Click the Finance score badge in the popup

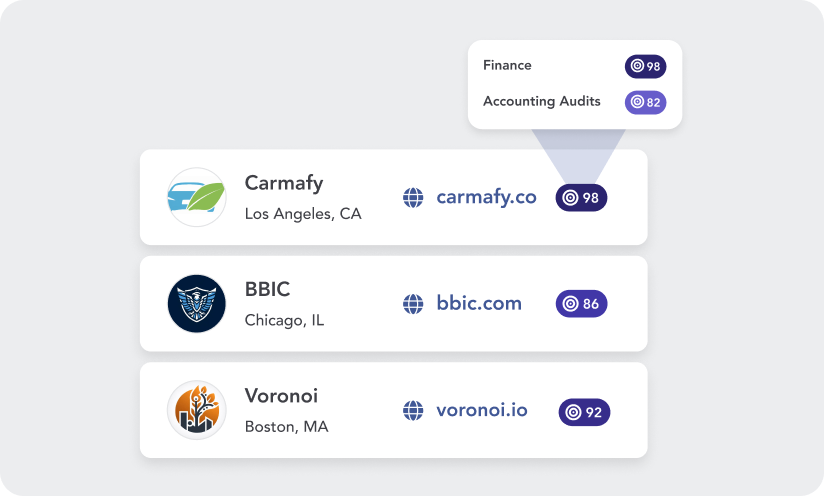tap(645, 67)
